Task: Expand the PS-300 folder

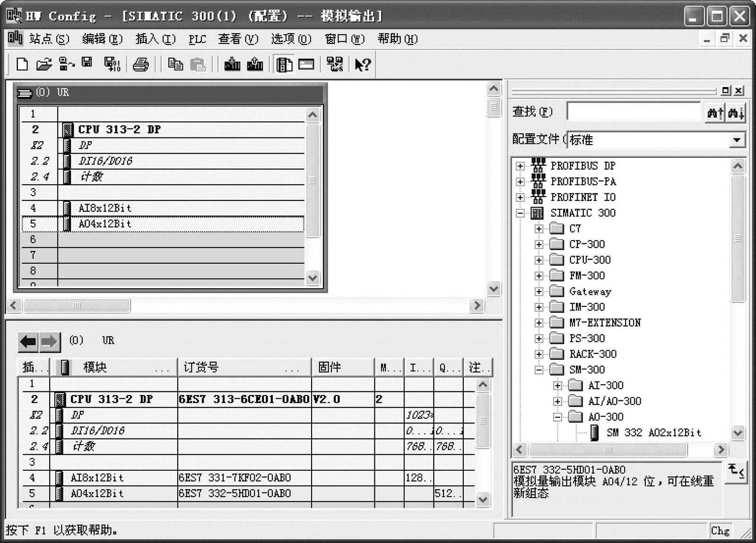Action: (x=539, y=338)
